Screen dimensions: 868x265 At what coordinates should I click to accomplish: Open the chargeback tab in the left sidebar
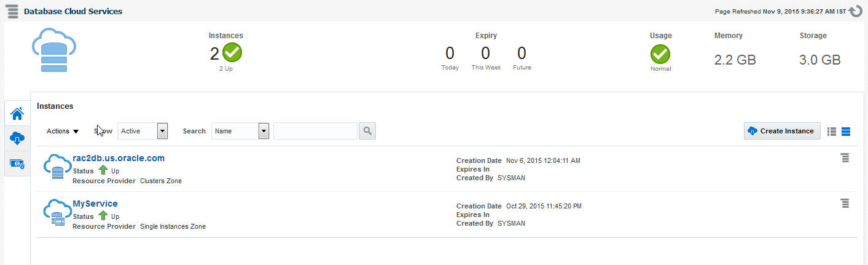(x=17, y=164)
